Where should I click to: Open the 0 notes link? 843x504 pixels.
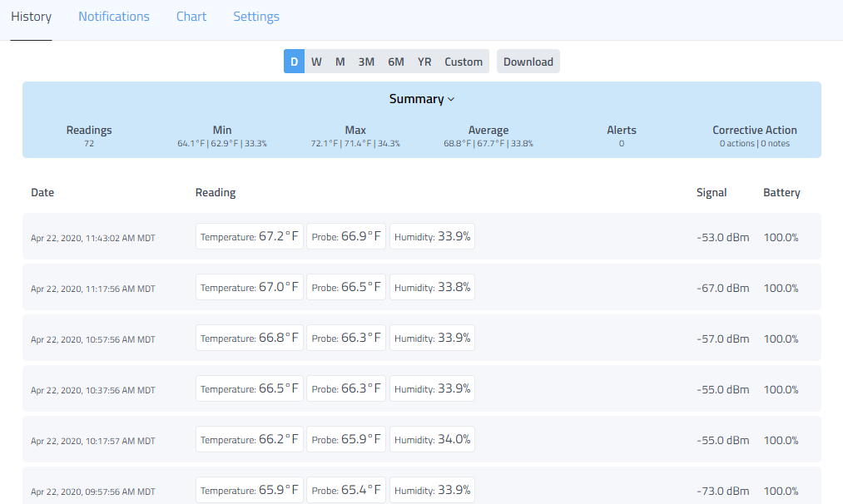[x=776, y=144]
